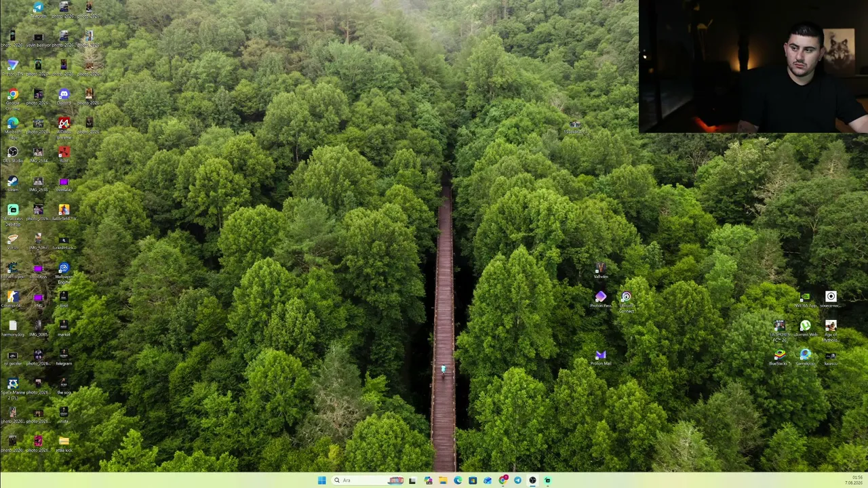Open the Battlefield V desktop shortcut
The image size is (868, 488).
[64, 213]
